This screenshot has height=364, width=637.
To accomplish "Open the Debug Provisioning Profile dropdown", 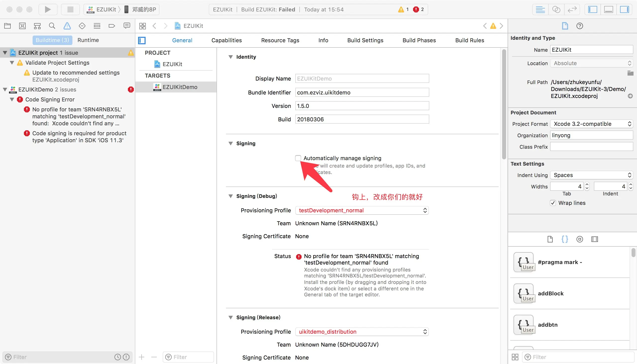I will click(x=362, y=210).
